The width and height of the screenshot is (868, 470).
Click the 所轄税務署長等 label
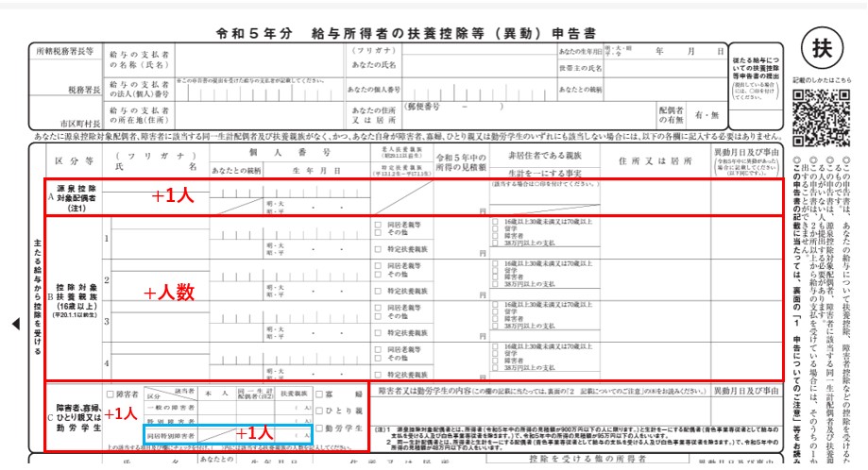pyautogui.click(x=65, y=51)
